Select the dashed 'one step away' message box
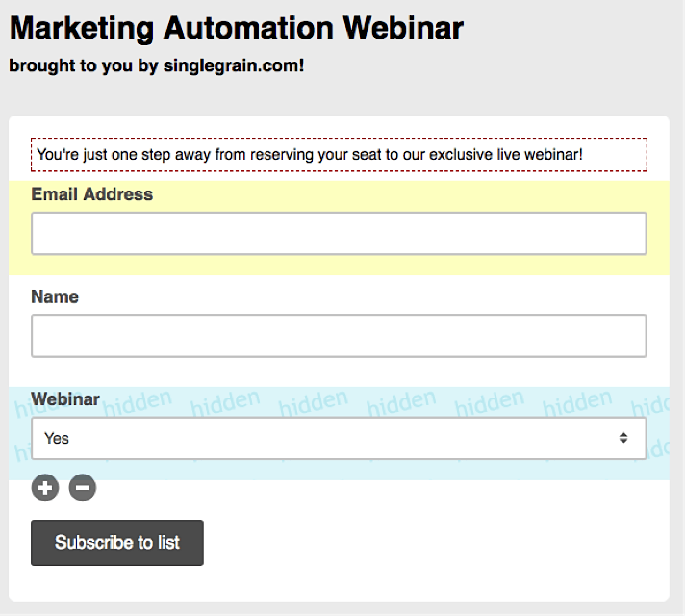This screenshot has width=685, height=616. [339, 155]
